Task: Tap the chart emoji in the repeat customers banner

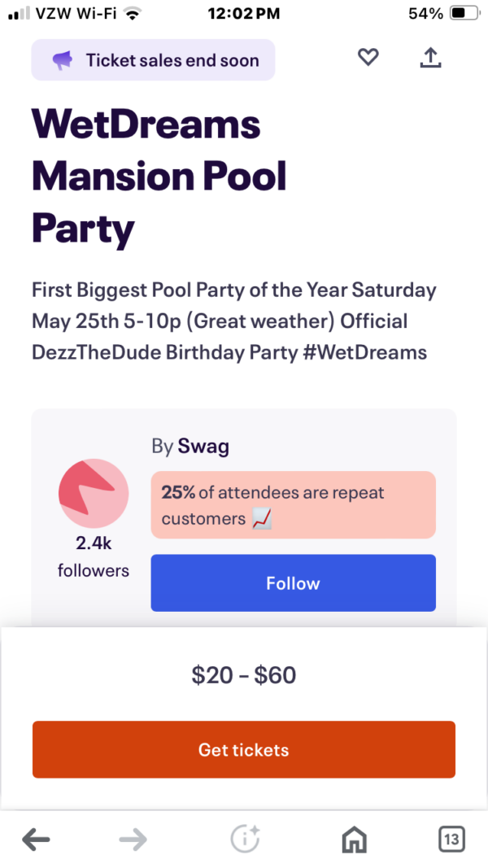Action: point(262,519)
